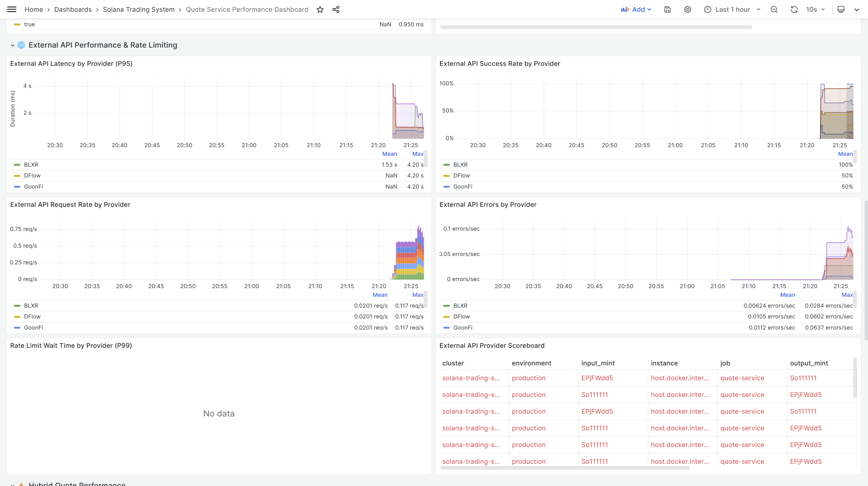Viewport: 868px width, 486px height.
Task: Toggle DFlow series in Request Rate panel
Action: [32, 317]
